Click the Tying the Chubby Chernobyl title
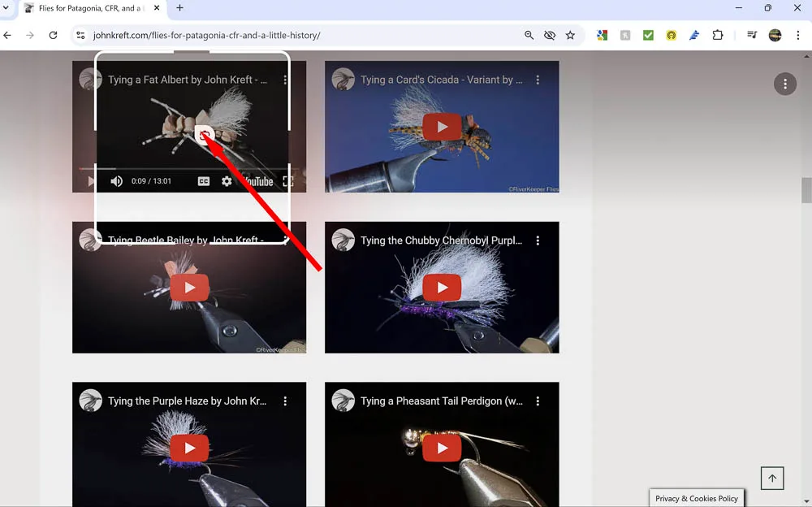This screenshot has height=507, width=812. [441, 240]
